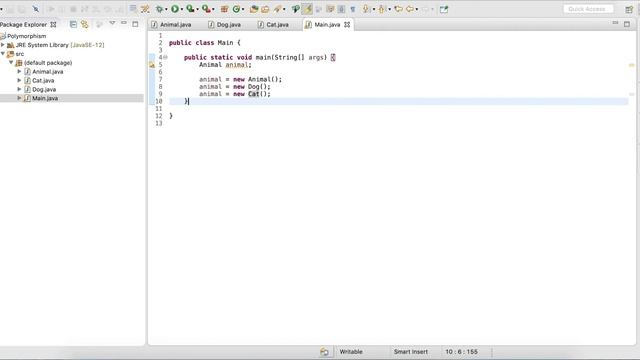The width and height of the screenshot is (640, 360).
Task: Click the Open Task icon
Action: click(265, 9)
